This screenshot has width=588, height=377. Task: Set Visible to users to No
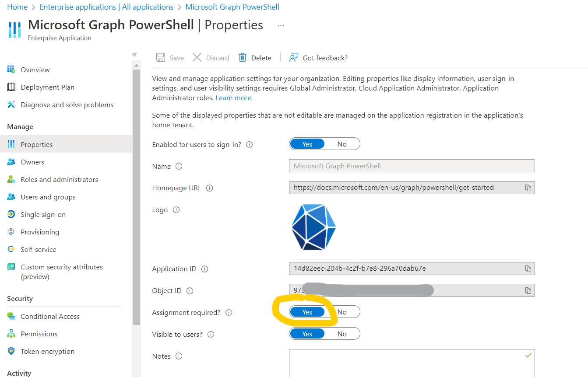pos(342,333)
